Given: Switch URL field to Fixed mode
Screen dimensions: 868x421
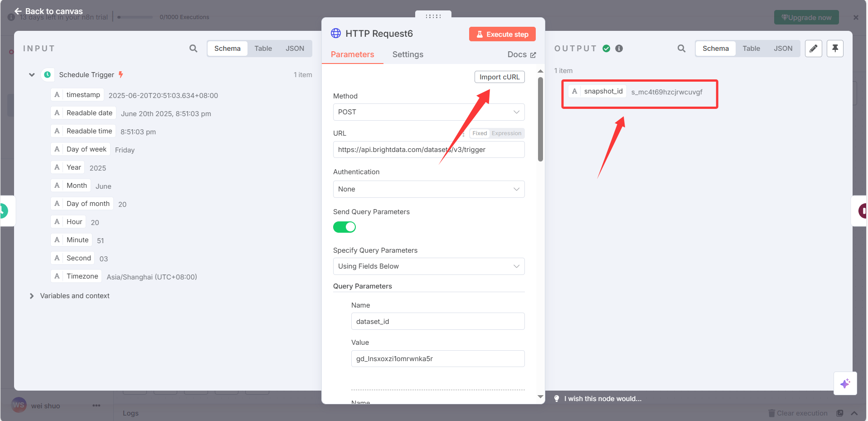Looking at the screenshot, I should [x=480, y=133].
